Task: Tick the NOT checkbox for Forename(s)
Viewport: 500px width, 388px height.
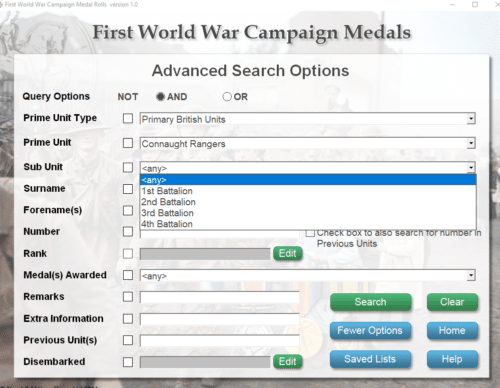Action: click(x=128, y=211)
